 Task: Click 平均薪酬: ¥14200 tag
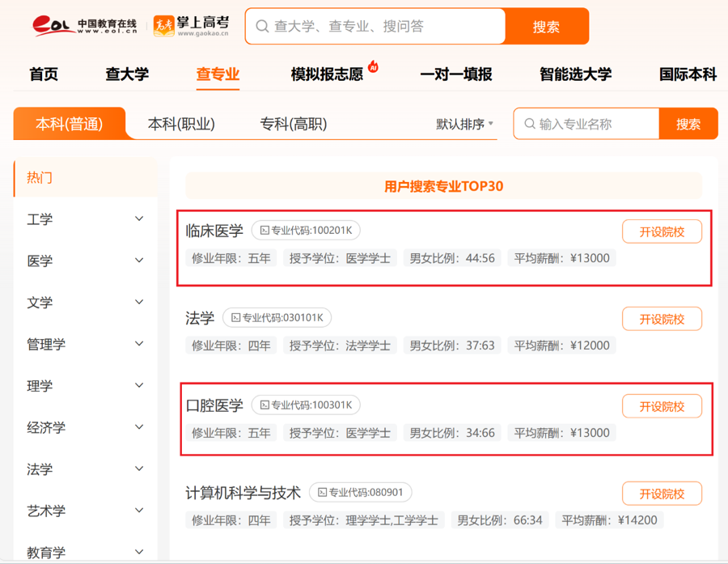coord(610,519)
